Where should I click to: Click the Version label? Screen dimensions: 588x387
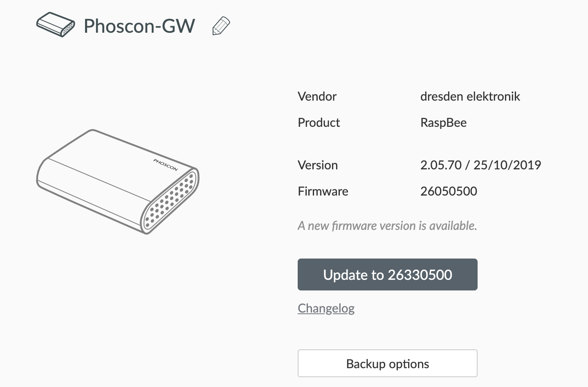pos(318,165)
